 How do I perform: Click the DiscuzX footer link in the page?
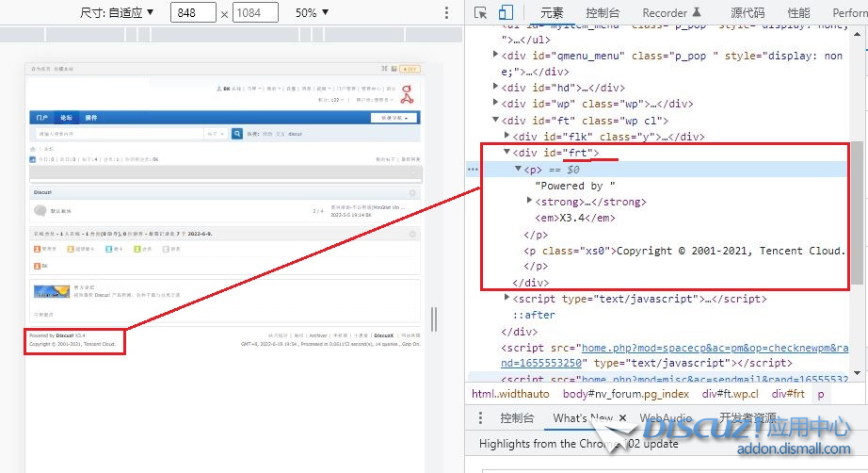tap(383, 335)
